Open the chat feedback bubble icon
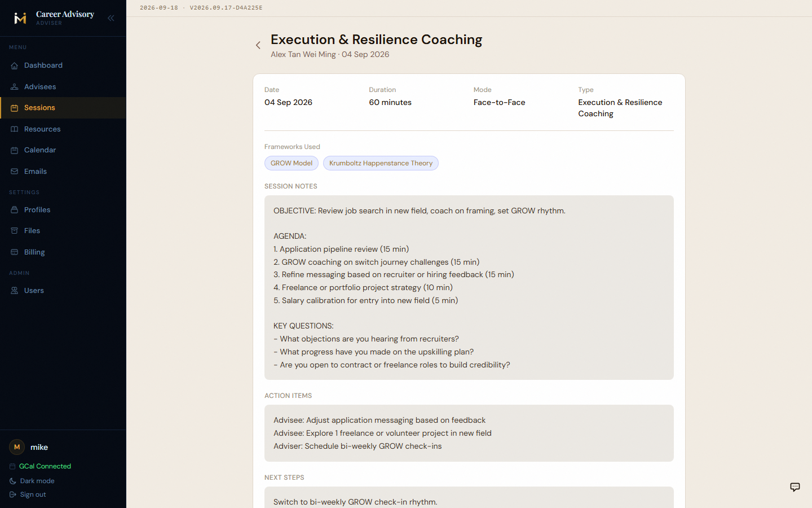This screenshot has height=508, width=812. point(795,487)
